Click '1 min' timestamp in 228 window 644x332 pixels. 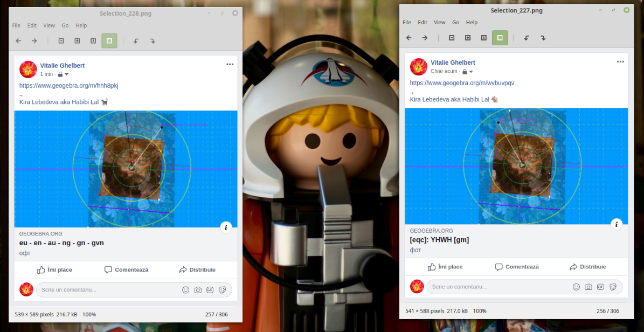click(46, 74)
